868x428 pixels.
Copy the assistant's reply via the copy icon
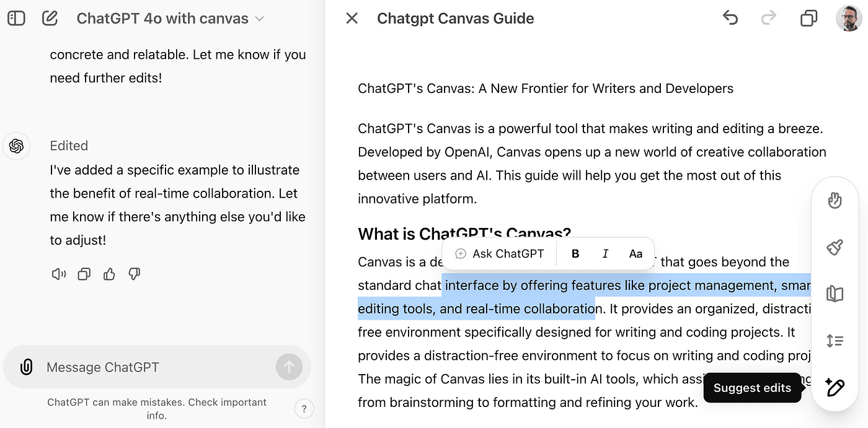(84, 274)
